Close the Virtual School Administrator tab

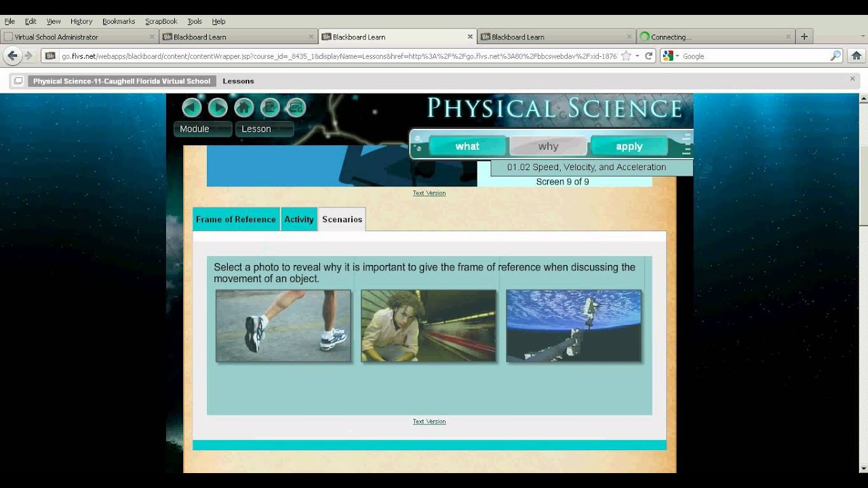click(152, 37)
